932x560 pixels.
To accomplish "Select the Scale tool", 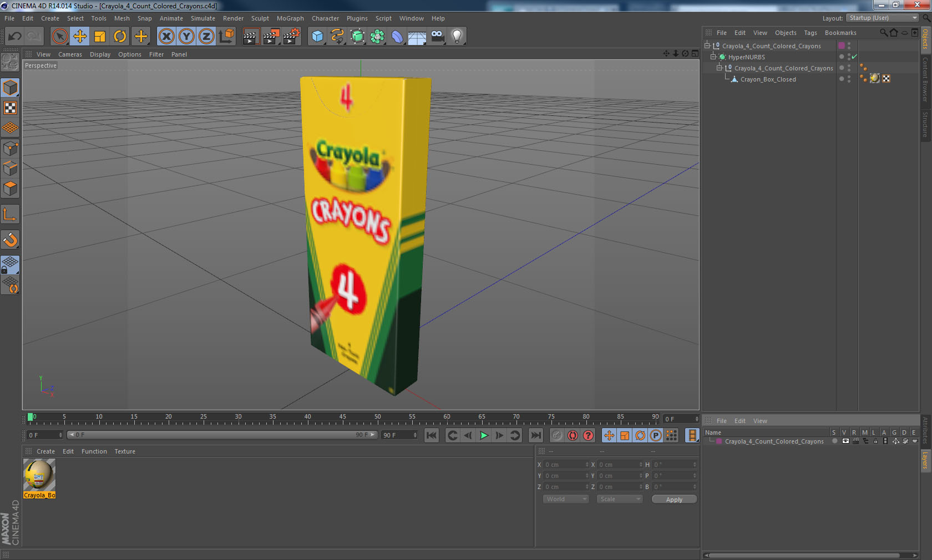I will point(100,37).
